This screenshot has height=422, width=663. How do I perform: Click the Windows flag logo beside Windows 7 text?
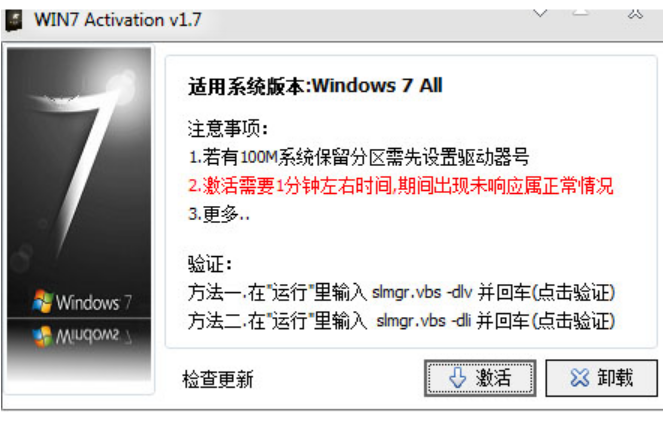(43, 301)
